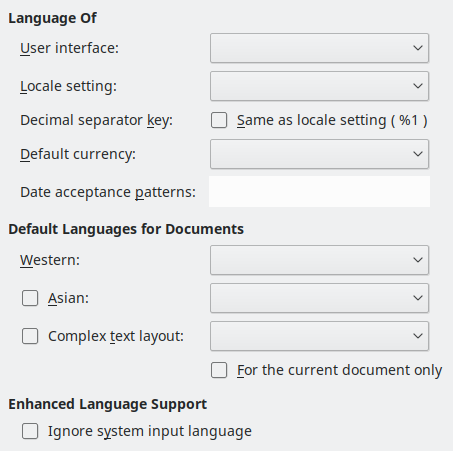Click the User interface dropdown arrow

pos(418,48)
